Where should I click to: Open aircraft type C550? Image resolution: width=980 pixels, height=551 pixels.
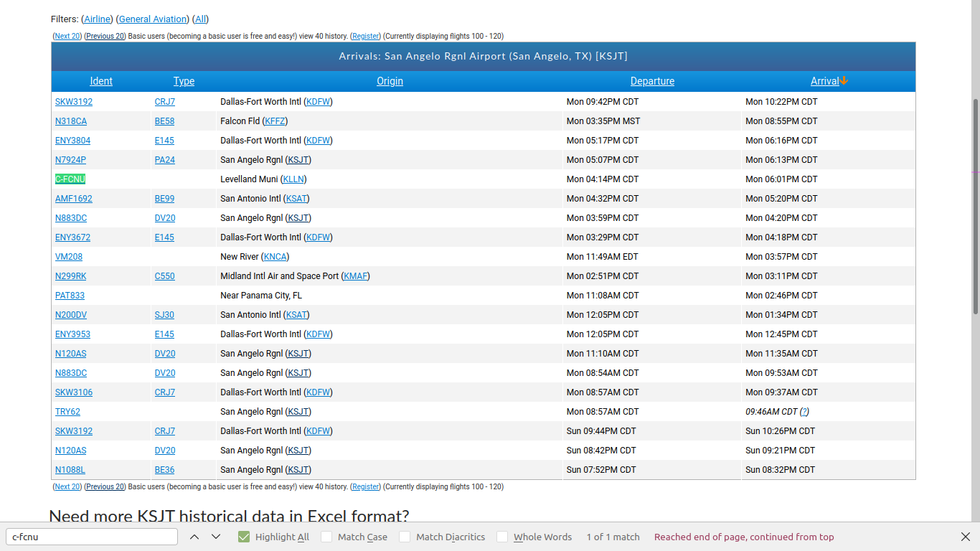pos(165,276)
